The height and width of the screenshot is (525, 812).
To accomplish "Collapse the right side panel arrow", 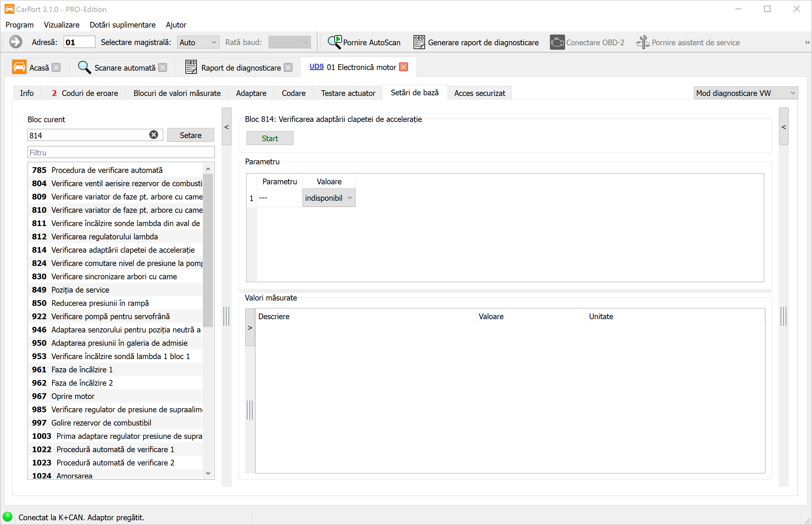I will pyautogui.click(x=784, y=127).
